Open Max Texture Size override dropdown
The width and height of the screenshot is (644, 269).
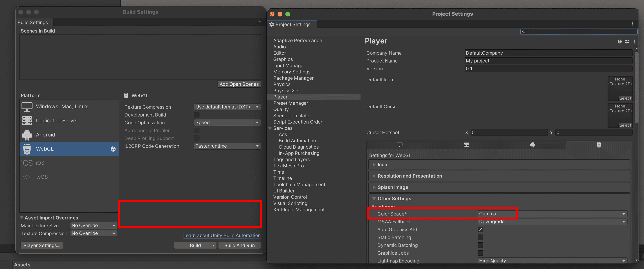click(x=94, y=226)
